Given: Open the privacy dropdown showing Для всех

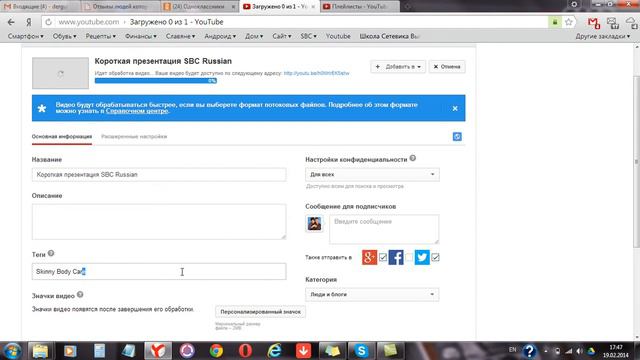Looking at the screenshot, I should pos(372,174).
